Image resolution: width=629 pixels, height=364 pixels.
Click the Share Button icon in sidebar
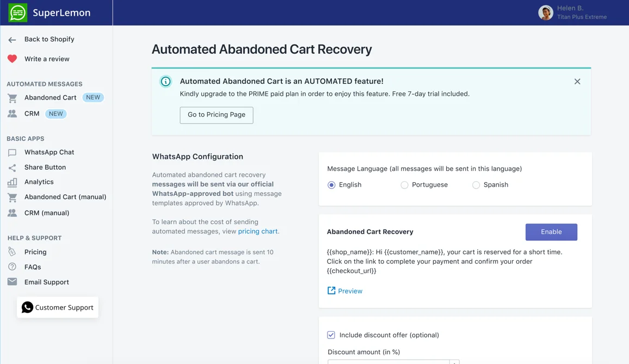pos(12,168)
